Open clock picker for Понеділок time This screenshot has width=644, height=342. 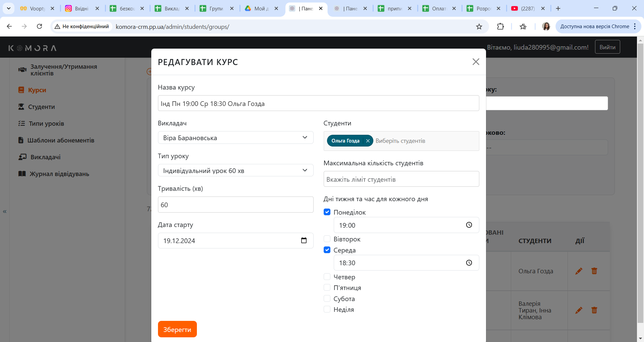[469, 225]
